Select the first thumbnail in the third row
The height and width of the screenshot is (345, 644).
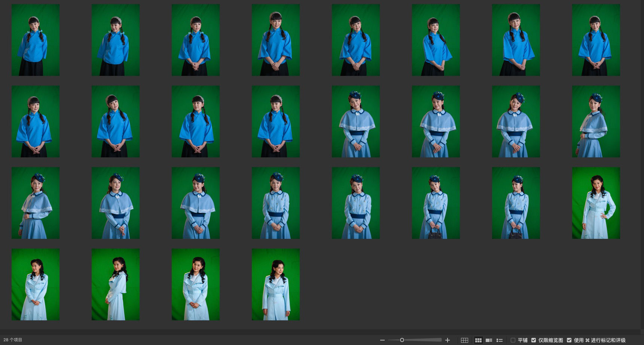[x=36, y=203]
